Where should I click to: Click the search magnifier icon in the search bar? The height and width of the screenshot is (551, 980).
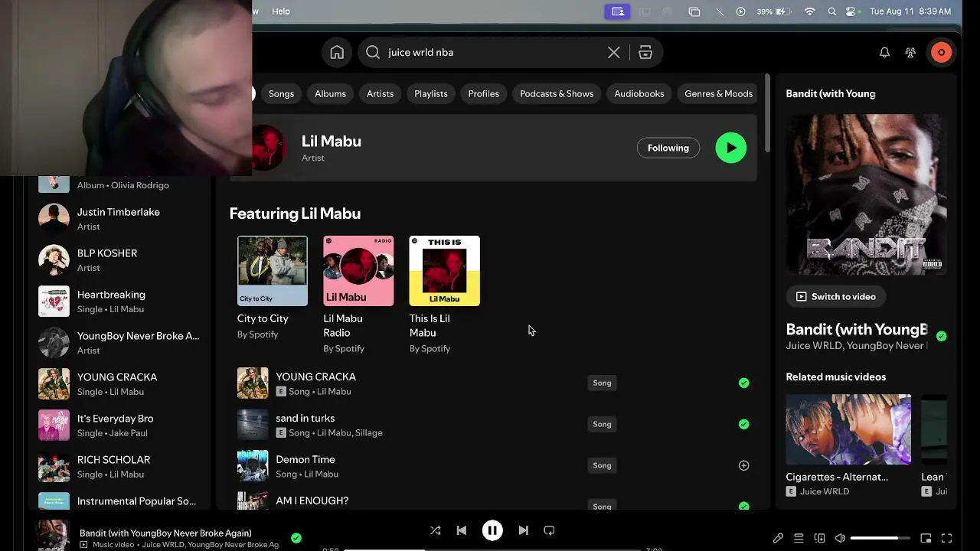pyautogui.click(x=373, y=52)
